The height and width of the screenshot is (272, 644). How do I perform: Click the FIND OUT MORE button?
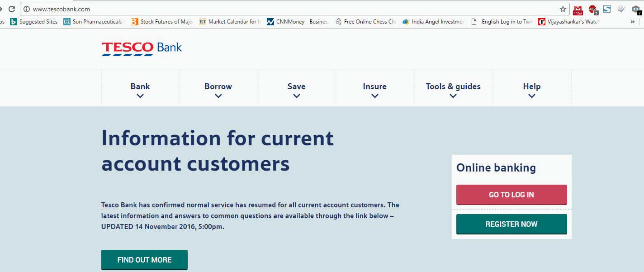(144, 260)
